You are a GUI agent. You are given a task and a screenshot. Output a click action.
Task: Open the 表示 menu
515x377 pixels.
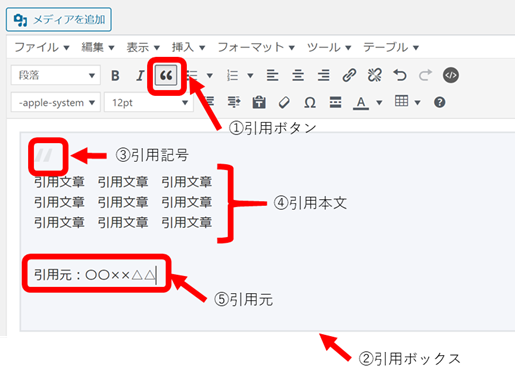tap(143, 47)
